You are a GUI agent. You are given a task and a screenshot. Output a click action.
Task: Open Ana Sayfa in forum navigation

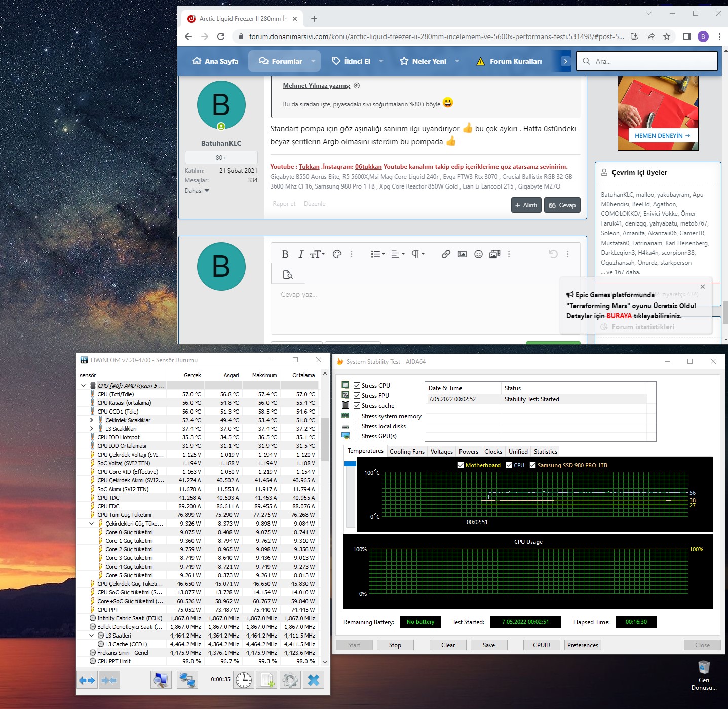(x=215, y=61)
